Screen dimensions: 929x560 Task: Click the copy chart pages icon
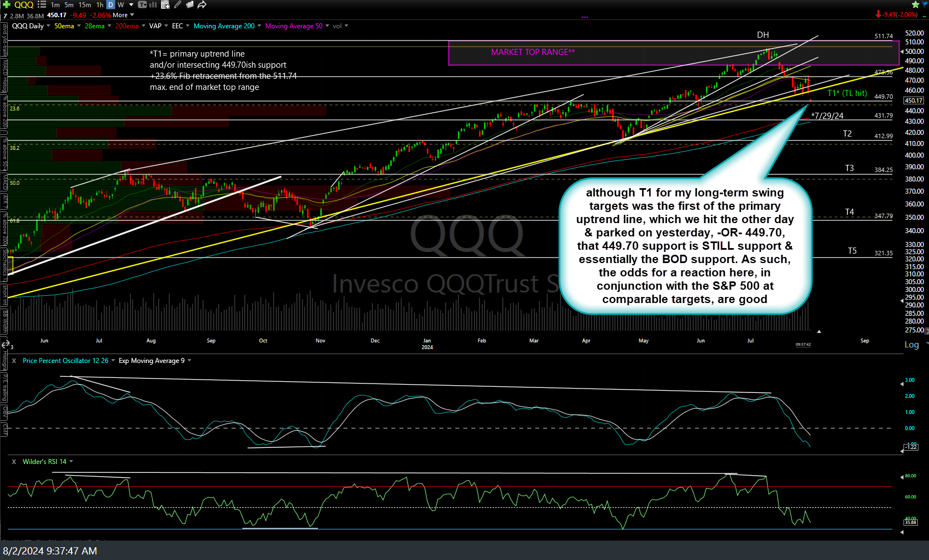[190, 4]
